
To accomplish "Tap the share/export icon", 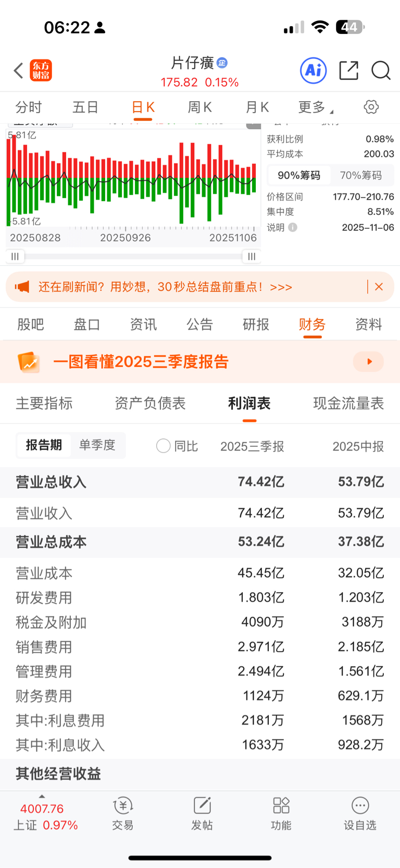I will point(348,70).
